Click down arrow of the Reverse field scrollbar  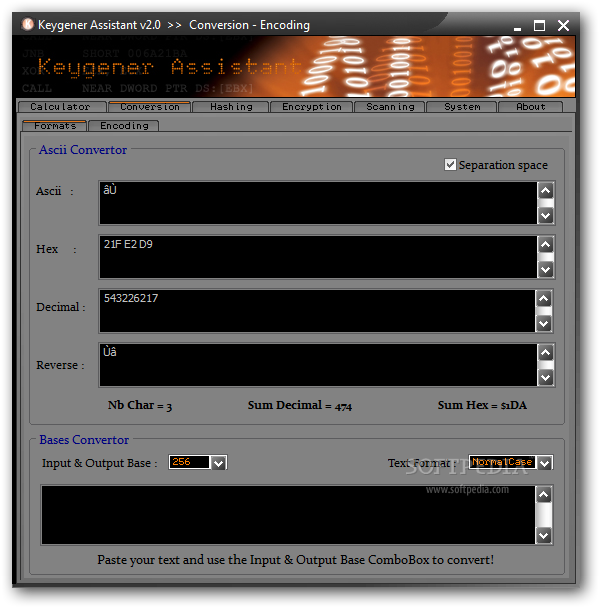click(546, 378)
